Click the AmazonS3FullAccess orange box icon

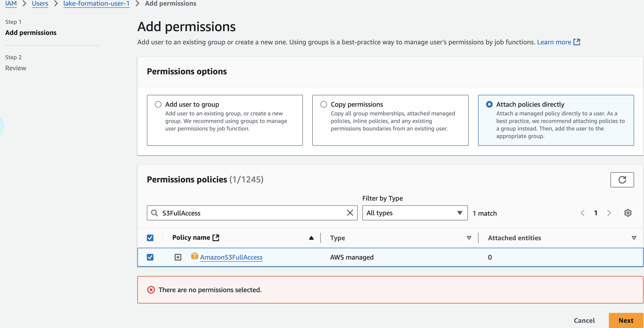pos(194,256)
